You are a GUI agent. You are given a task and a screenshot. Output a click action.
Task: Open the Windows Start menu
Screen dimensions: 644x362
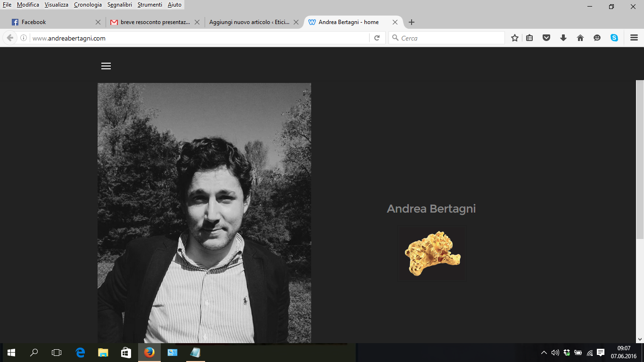(11, 353)
